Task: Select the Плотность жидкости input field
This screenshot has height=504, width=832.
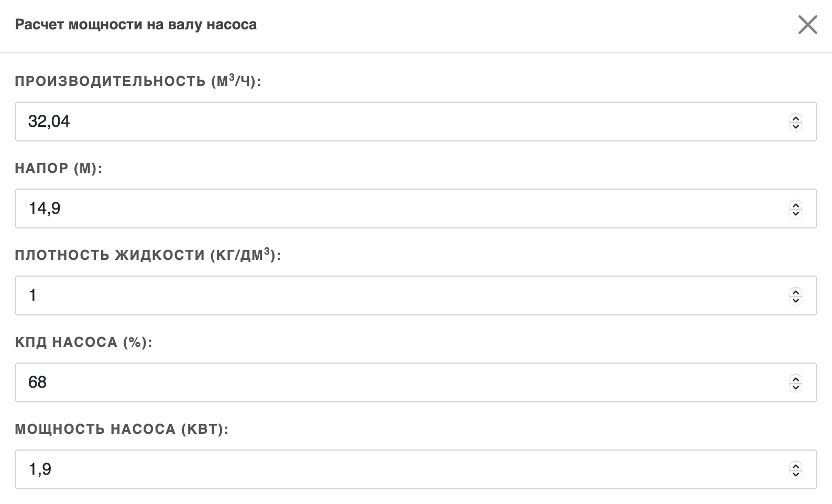Action: [398, 295]
